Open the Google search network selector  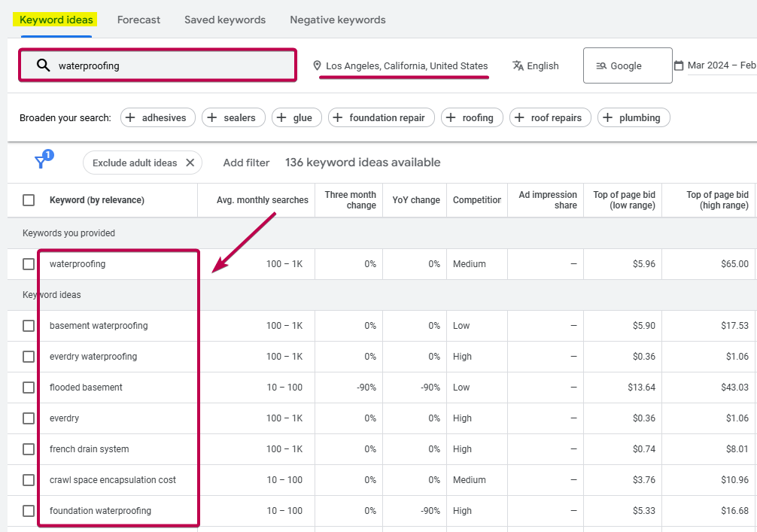point(628,65)
